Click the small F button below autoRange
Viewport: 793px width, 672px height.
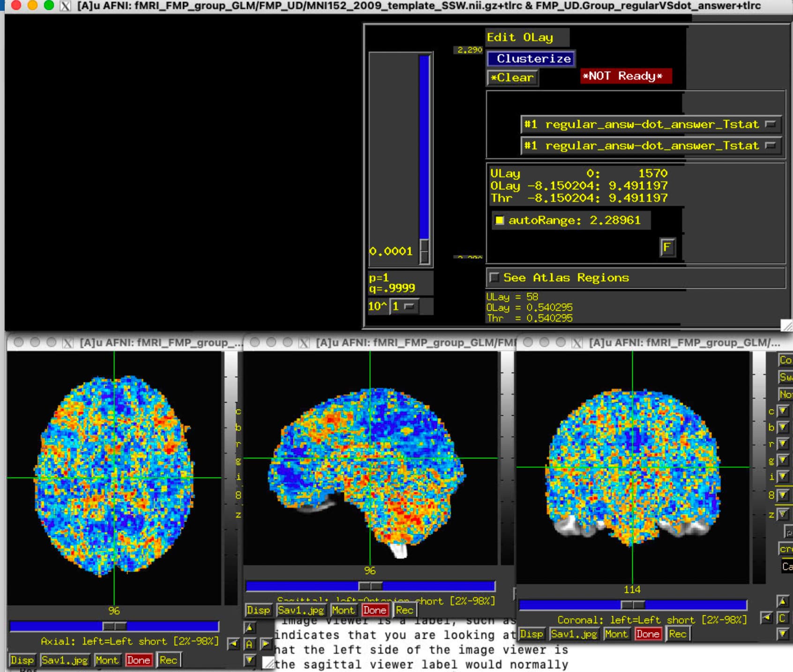coord(666,247)
